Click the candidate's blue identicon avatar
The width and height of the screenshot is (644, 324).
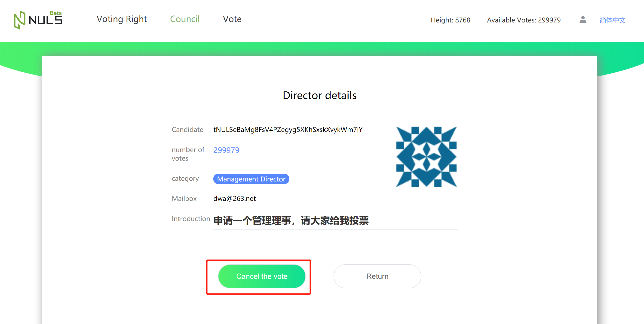pos(426,156)
